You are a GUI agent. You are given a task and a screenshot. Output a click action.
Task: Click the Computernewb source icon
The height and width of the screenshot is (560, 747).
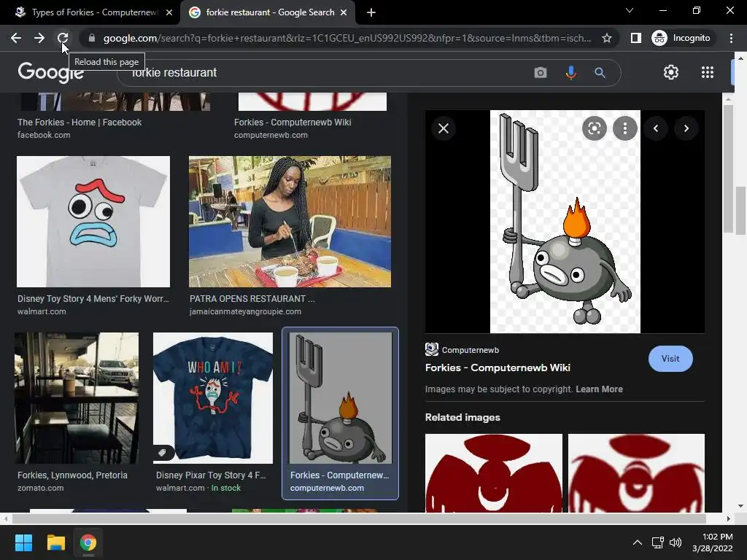point(432,349)
